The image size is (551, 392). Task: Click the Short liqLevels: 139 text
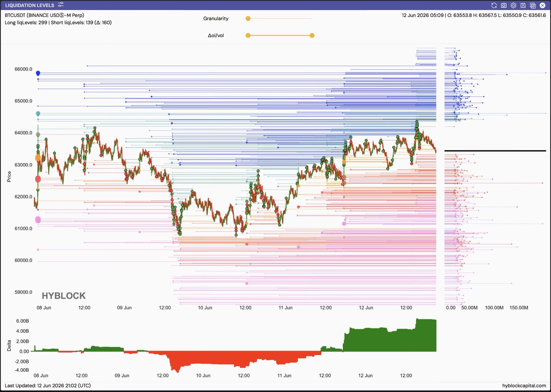point(73,22)
